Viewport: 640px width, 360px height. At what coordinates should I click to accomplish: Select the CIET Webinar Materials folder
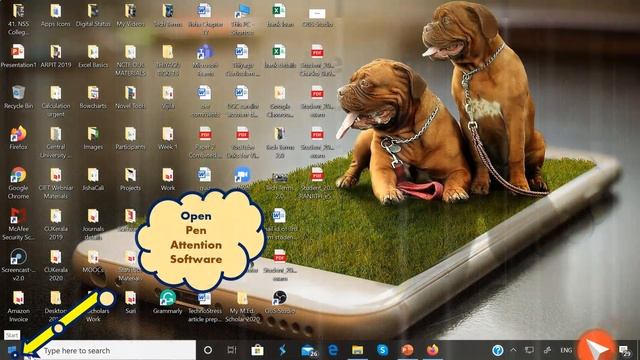coord(56,183)
